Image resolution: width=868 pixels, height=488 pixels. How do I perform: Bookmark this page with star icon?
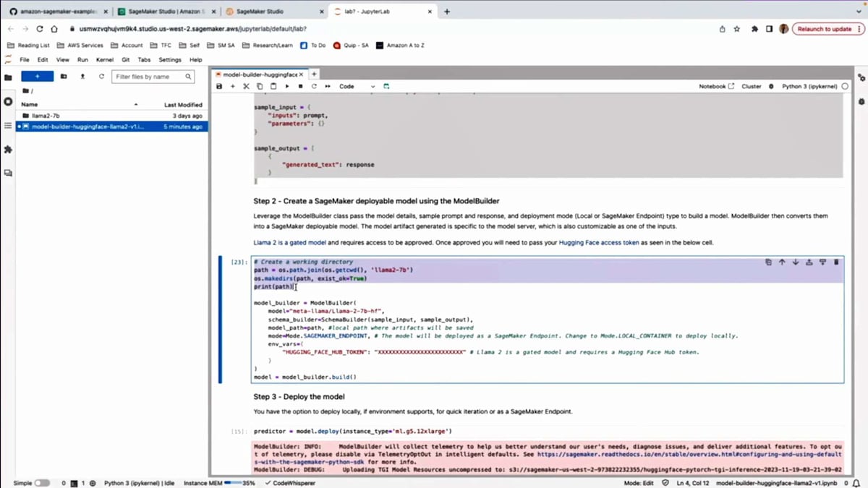pyautogui.click(x=737, y=29)
